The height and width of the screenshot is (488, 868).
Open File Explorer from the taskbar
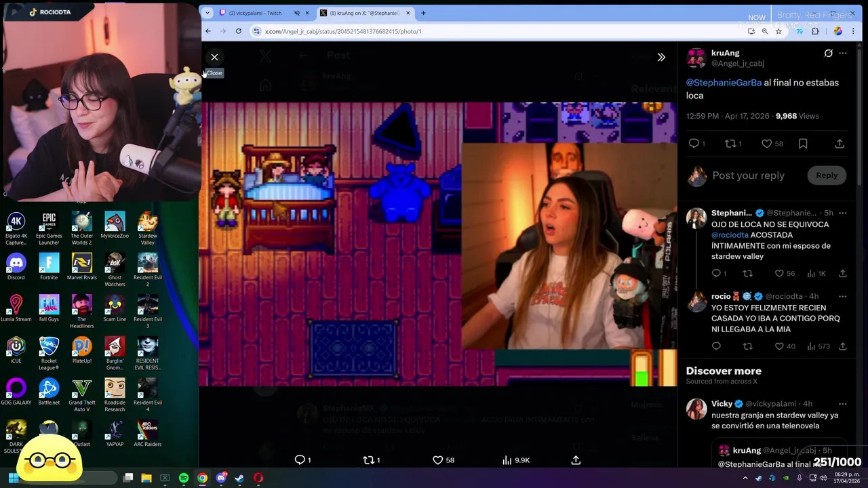point(146,478)
